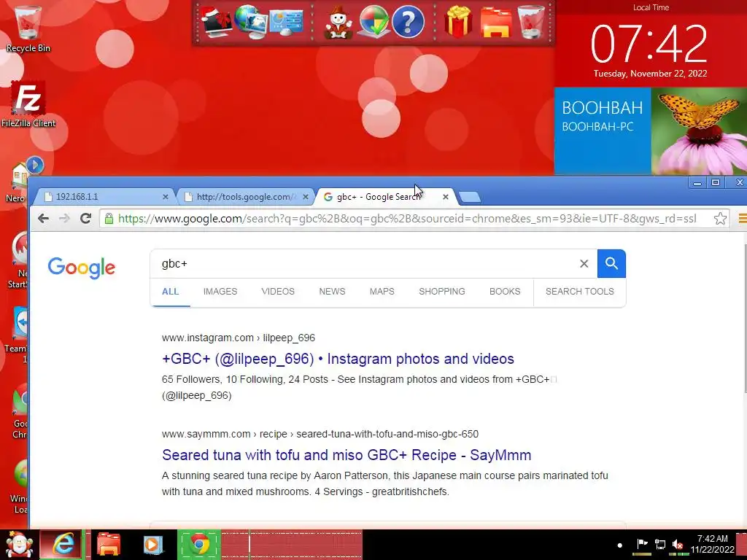Image resolution: width=747 pixels, height=560 pixels.
Task: Open the globe network dock icon
Action: click(251, 22)
